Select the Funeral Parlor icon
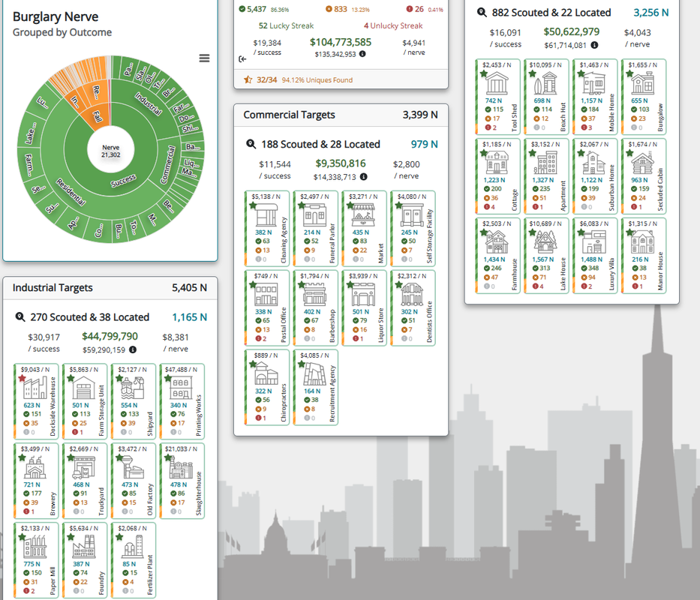The height and width of the screenshot is (600, 700). [x=314, y=214]
